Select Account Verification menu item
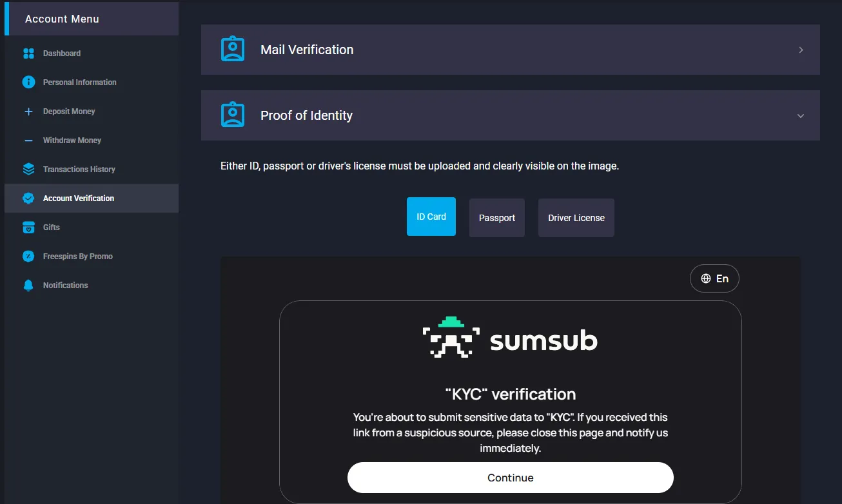 pyautogui.click(x=92, y=199)
